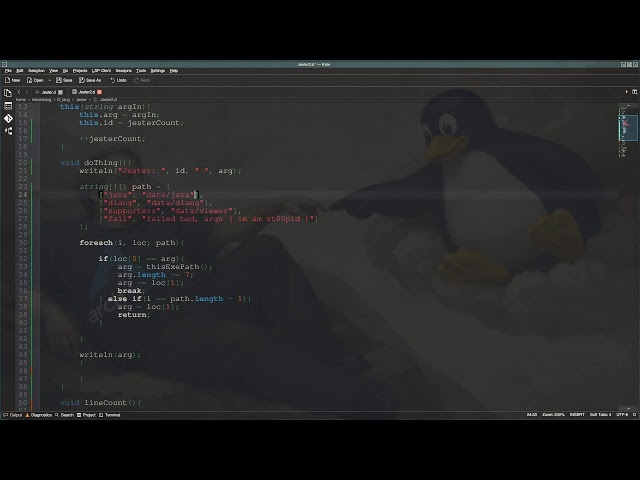Expand the Open recent dropdown arrow

49,80
